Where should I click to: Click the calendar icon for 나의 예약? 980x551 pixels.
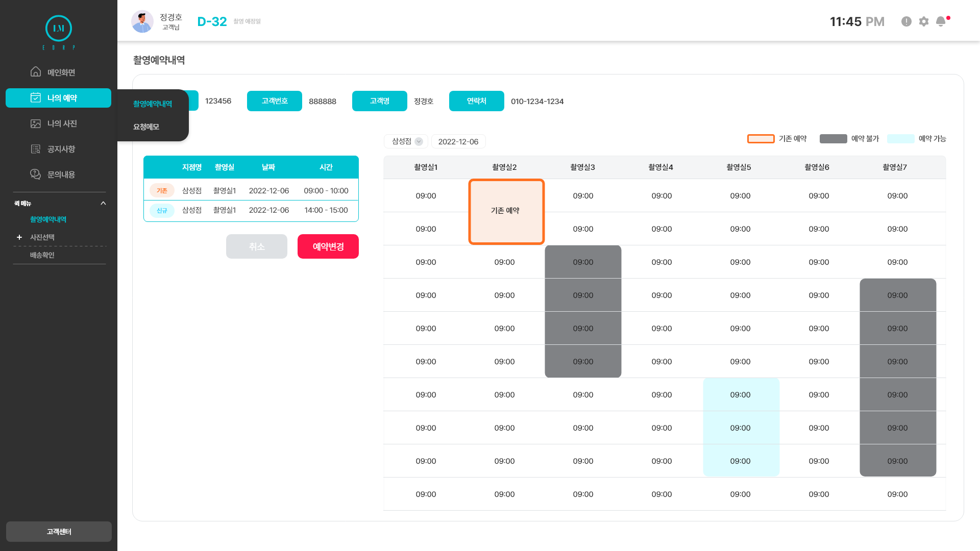(x=36, y=97)
